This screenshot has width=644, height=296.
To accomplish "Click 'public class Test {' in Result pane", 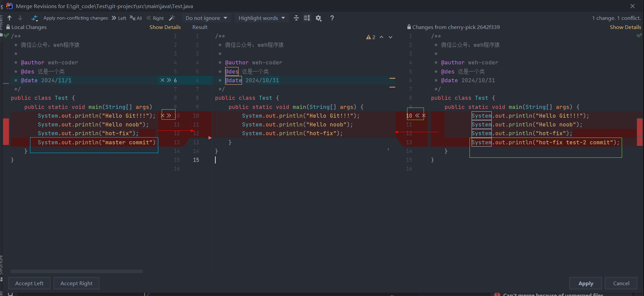I will [247, 98].
